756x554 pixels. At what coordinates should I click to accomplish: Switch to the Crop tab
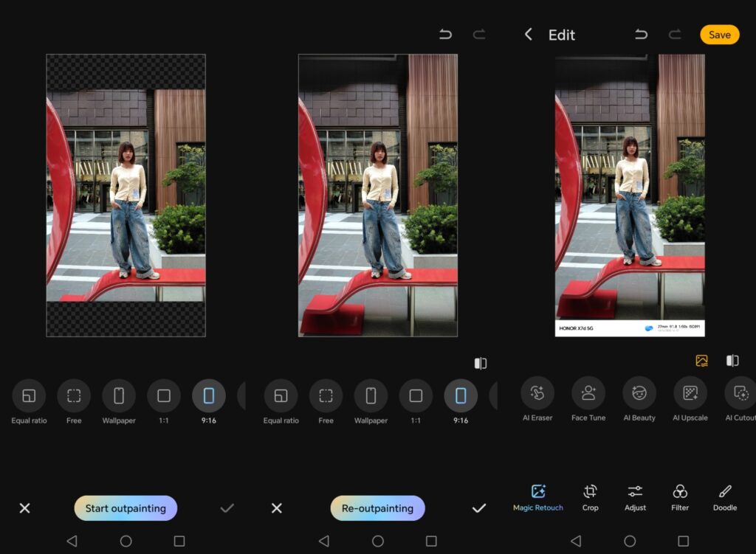click(590, 492)
